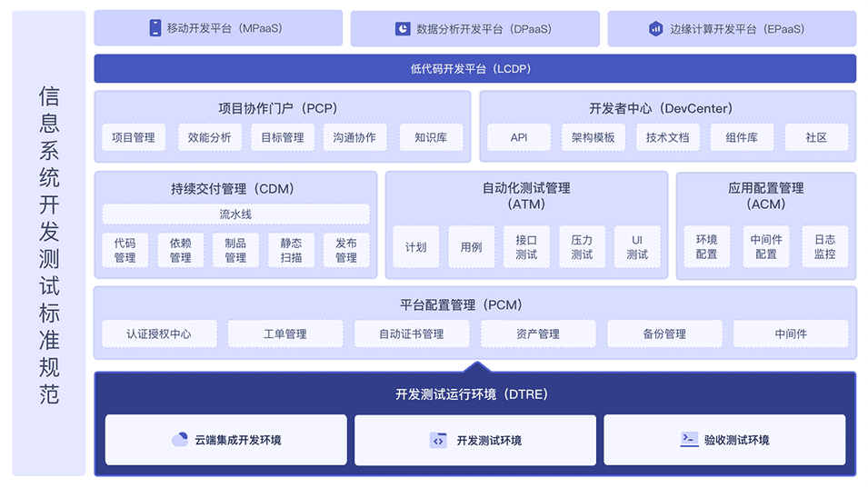Open 移动开发平台 (MPaaS) block
Image resolution: width=868 pixels, height=488 pixels.
[x=218, y=28]
